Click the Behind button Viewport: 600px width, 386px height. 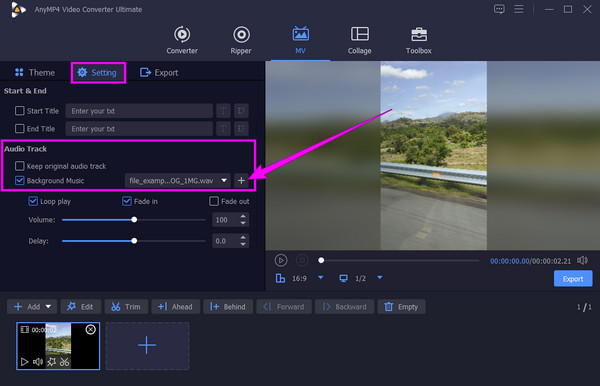(x=228, y=307)
